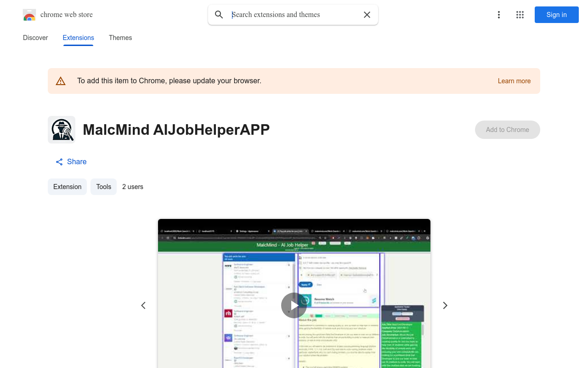
Task: Show the previous screenshot with left arrow
Action: point(143,305)
